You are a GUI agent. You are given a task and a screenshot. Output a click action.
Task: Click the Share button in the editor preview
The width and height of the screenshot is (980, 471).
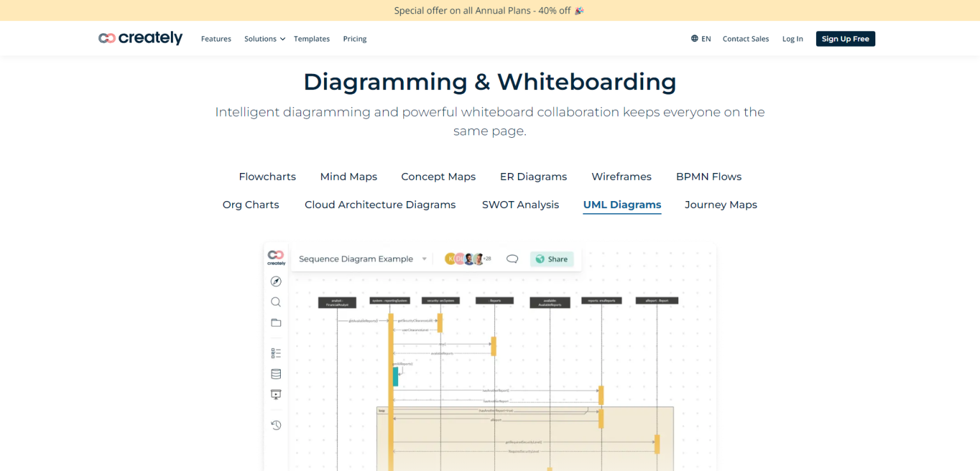coord(551,259)
